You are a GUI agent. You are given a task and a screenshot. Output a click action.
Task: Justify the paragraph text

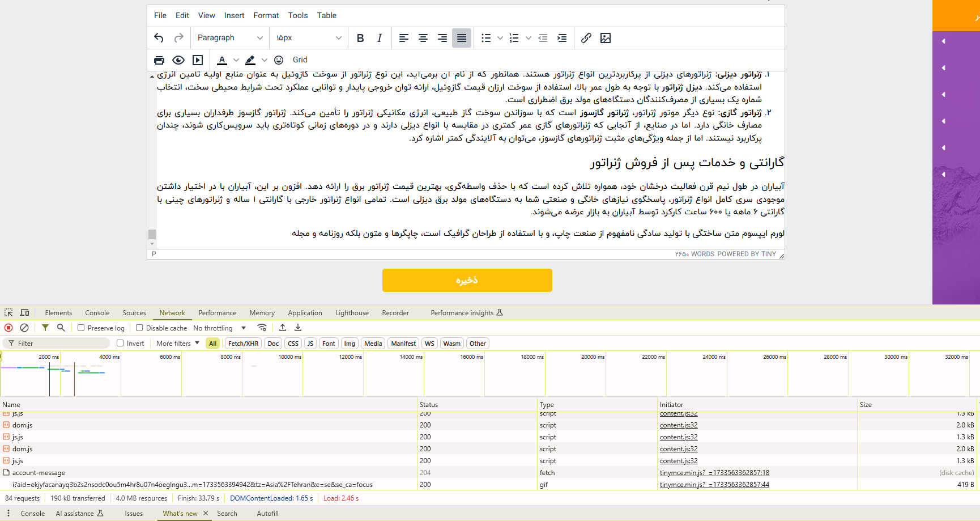[x=462, y=38]
